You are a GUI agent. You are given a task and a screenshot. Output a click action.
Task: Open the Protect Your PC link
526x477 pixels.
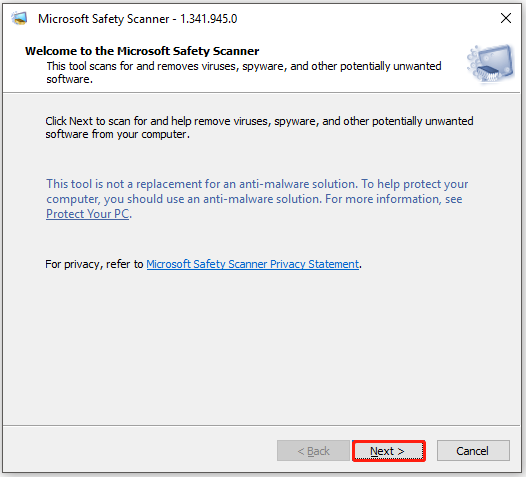[88, 214]
